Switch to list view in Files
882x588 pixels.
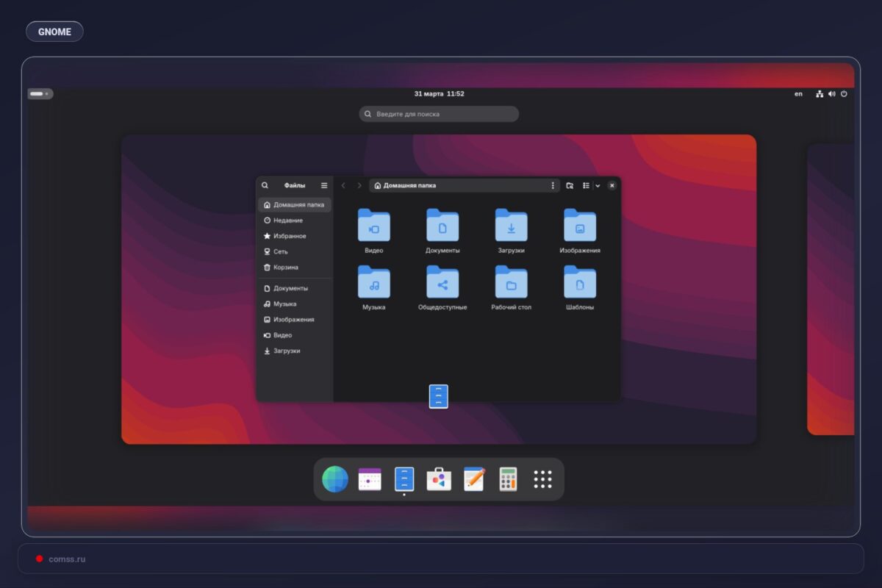pyautogui.click(x=586, y=185)
